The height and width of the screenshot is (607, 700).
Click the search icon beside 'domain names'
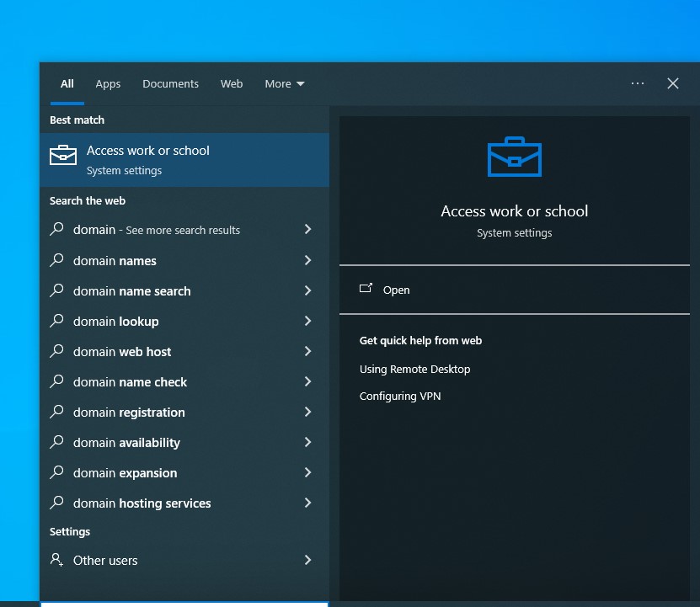tap(56, 260)
